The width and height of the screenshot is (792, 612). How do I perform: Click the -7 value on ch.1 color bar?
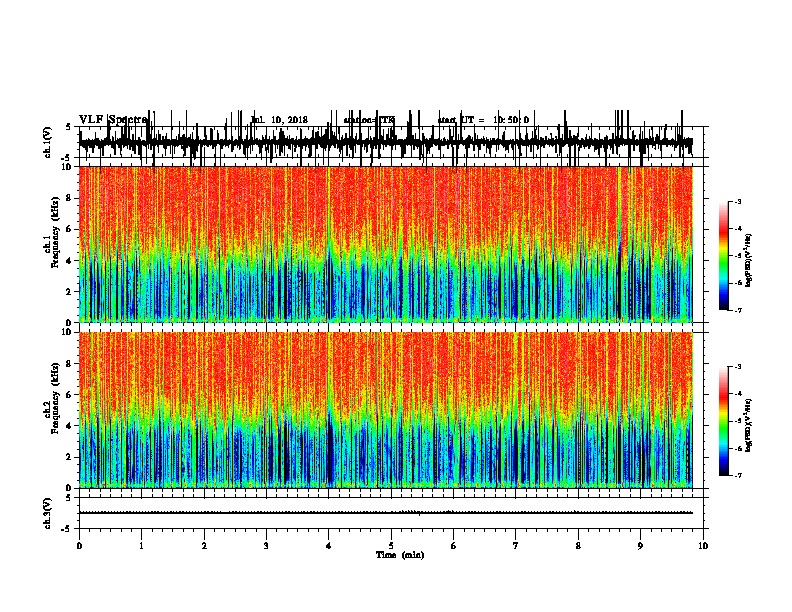737,310
